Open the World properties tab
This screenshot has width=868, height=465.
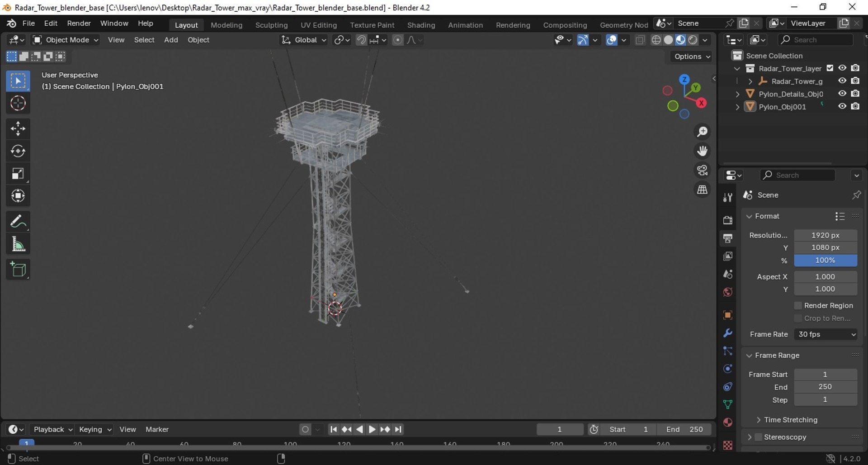(728, 292)
